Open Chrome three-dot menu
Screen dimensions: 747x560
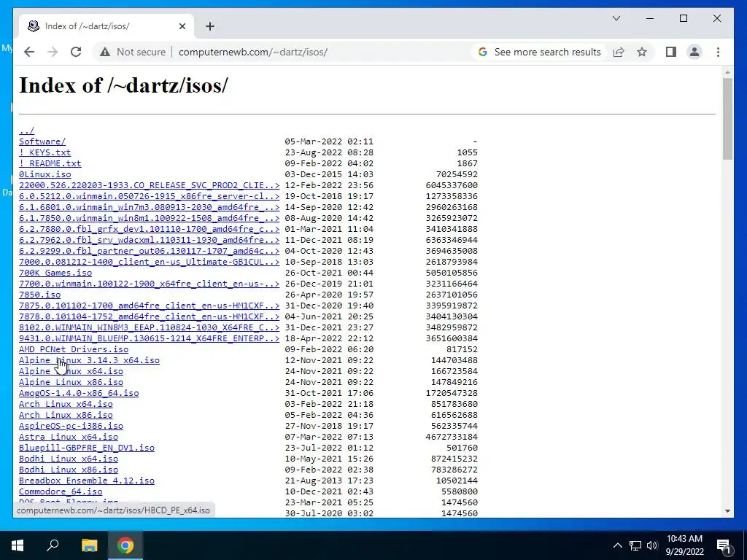click(x=718, y=52)
